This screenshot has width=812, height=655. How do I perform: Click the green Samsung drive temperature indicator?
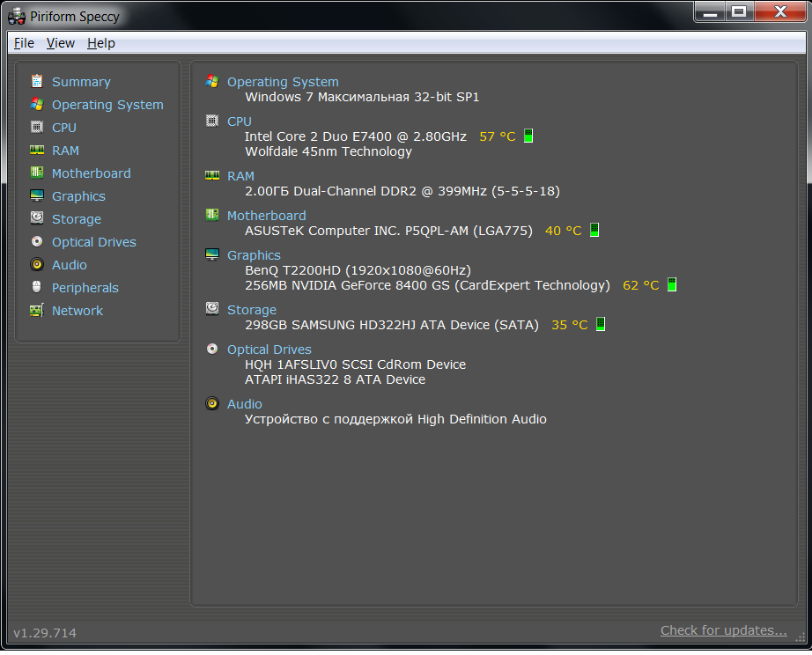[x=601, y=324]
